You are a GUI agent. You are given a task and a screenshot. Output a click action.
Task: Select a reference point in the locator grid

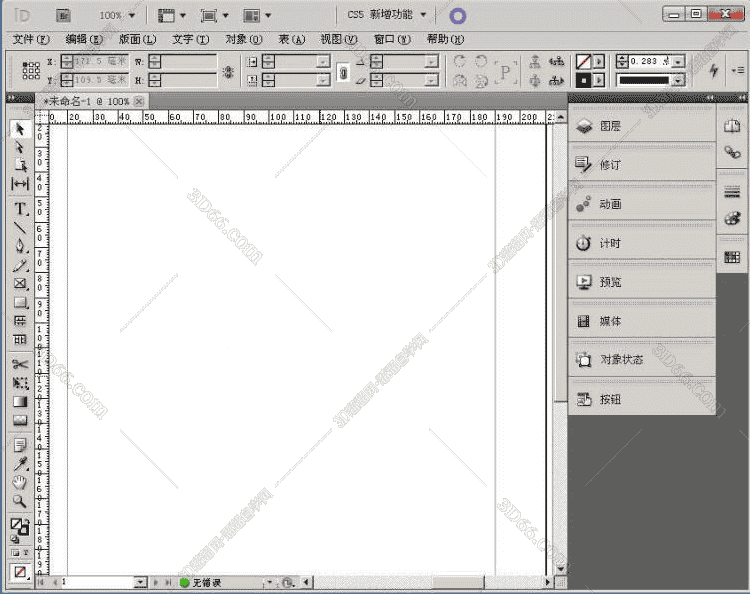coord(31,71)
